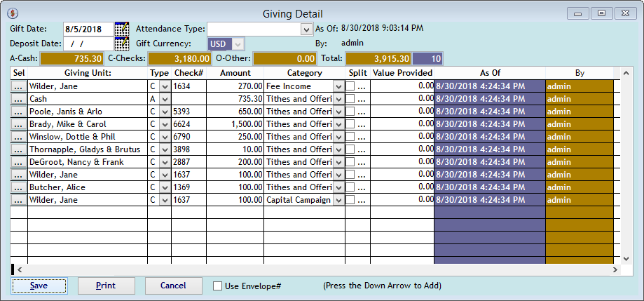Viewport: 644px width, 301px height.
Task: Click the horizontal scrollbar right arrow
Action: point(615,269)
